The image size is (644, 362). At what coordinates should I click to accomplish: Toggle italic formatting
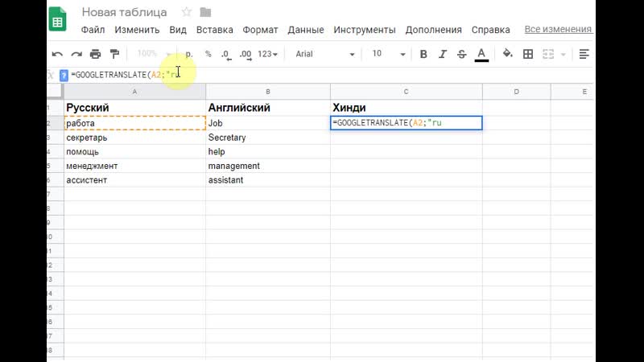(442, 54)
